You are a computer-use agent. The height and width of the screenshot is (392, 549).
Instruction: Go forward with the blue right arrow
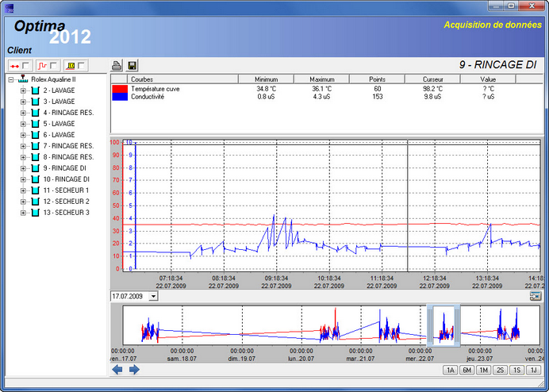134,370
